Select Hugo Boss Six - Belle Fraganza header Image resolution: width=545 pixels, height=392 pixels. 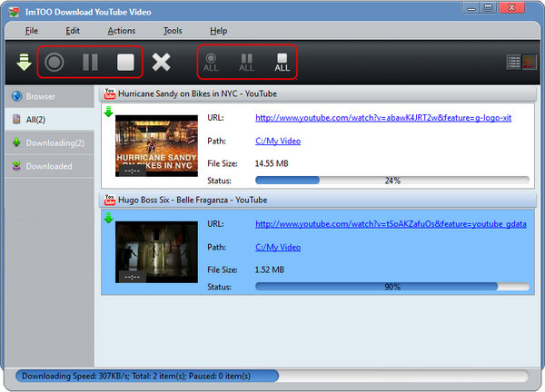[x=318, y=200]
